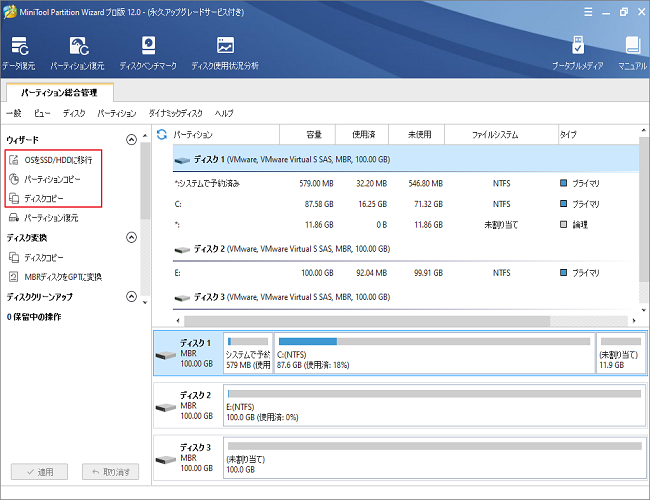Viewport: 650px width, 500px height.
Task: Select the 11.86 GB 未割り当て row
Action: [x=405, y=225]
